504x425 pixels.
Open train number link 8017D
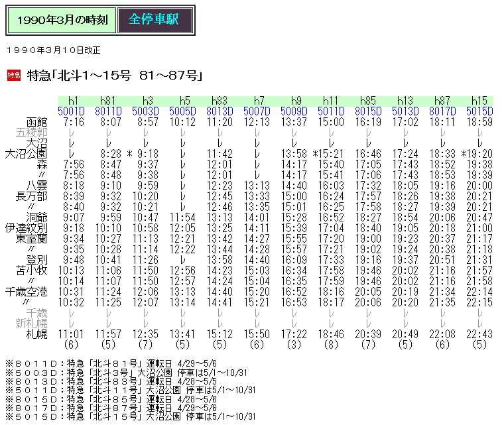click(x=442, y=111)
